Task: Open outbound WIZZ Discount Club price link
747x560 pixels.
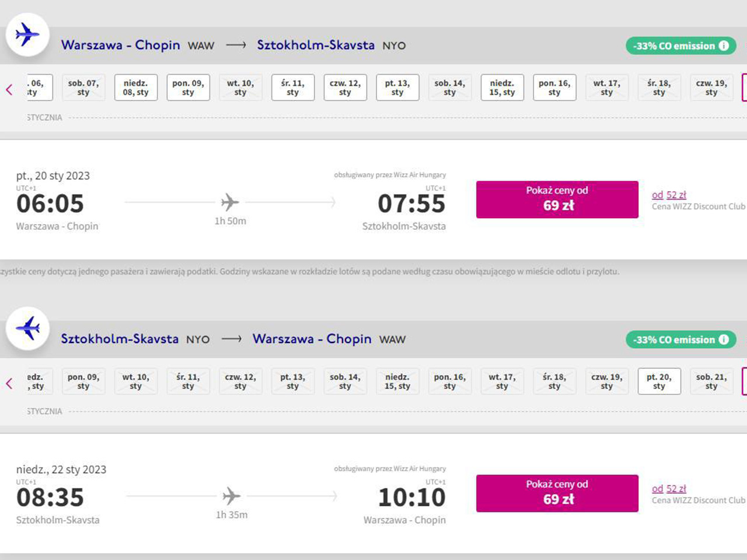Action: (669, 195)
